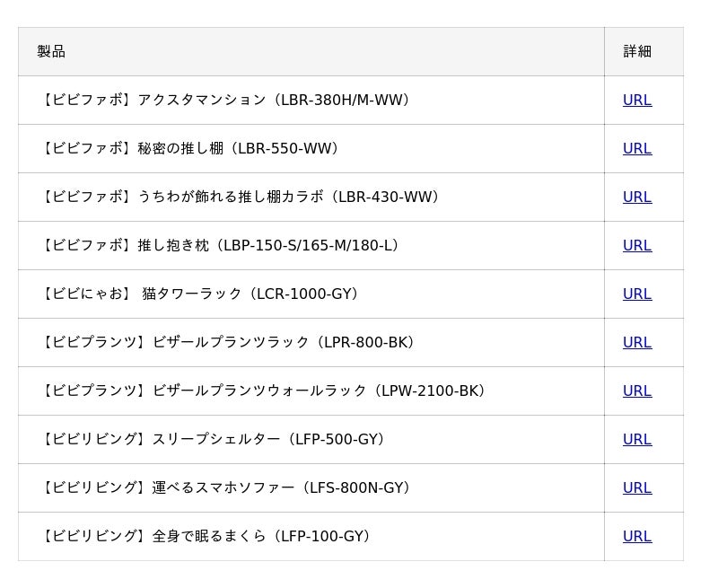Open URL link for うちわが飾れる推し棚カラボ LBR-430-WW
Image resolution: width=718 pixels, height=588 pixels.
637,197
